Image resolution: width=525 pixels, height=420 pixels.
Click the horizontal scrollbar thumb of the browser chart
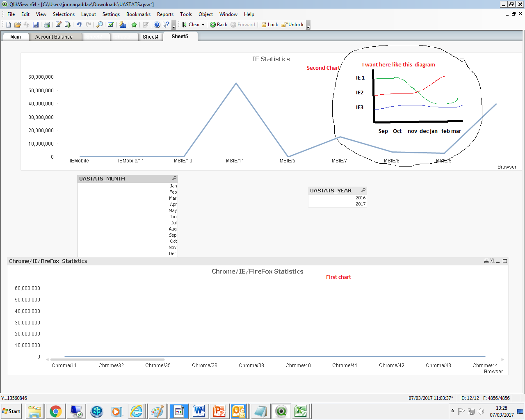pos(107,359)
